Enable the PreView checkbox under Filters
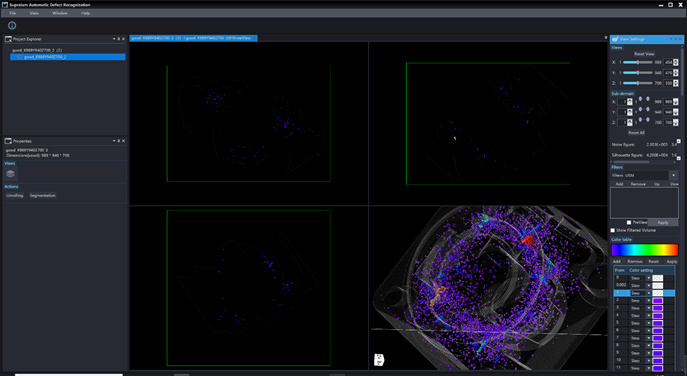This screenshot has height=376, width=687. [x=629, y=223]
